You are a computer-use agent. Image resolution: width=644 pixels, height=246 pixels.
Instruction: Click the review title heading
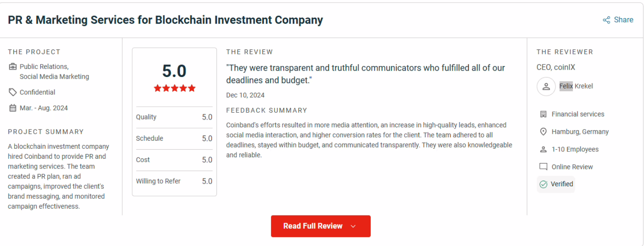(x=165, y=20)
